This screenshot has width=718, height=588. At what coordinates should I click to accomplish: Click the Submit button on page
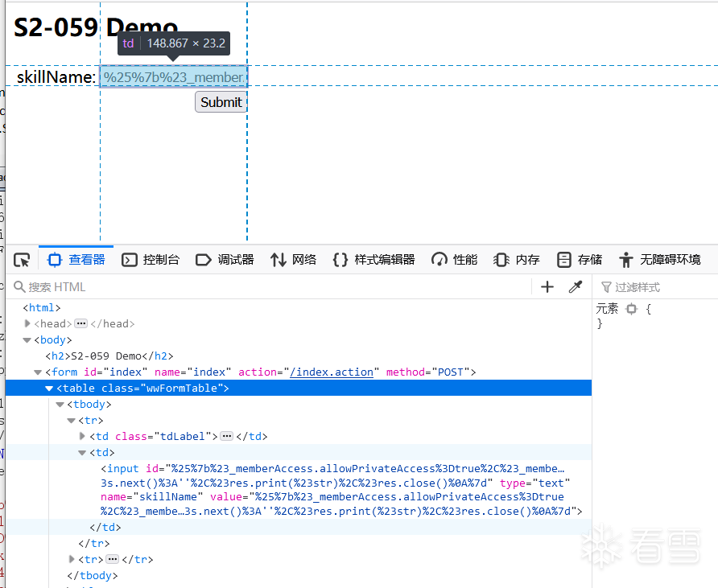[x=221, y=102]
